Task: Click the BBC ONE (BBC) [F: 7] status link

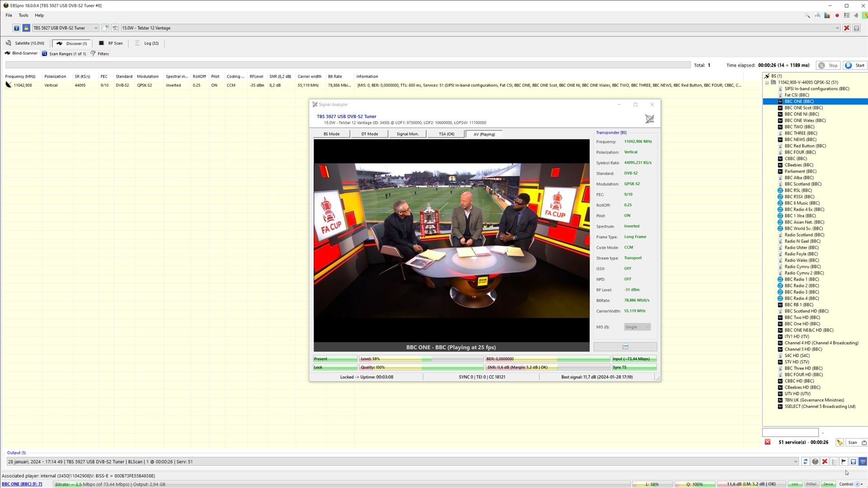Action: (22, 484)
